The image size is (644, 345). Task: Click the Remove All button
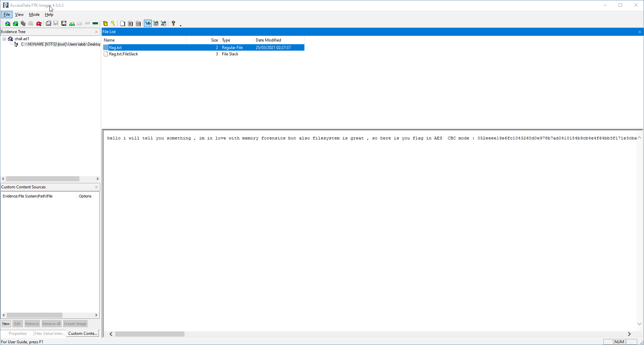click(51, 324)
